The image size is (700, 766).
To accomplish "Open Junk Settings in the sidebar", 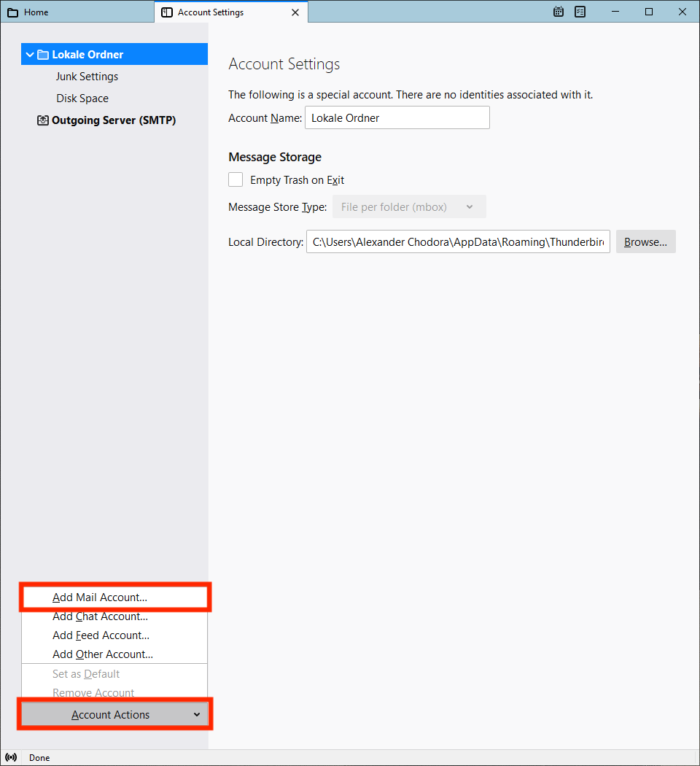I will click(87, 77).
